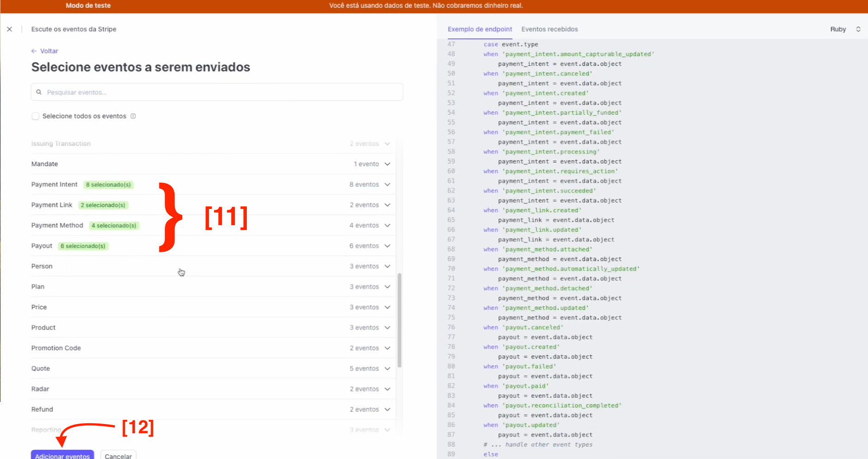Expand Payment Method events chevron
The width and height of the screenshot is (868, 459).
coord(387,226)
